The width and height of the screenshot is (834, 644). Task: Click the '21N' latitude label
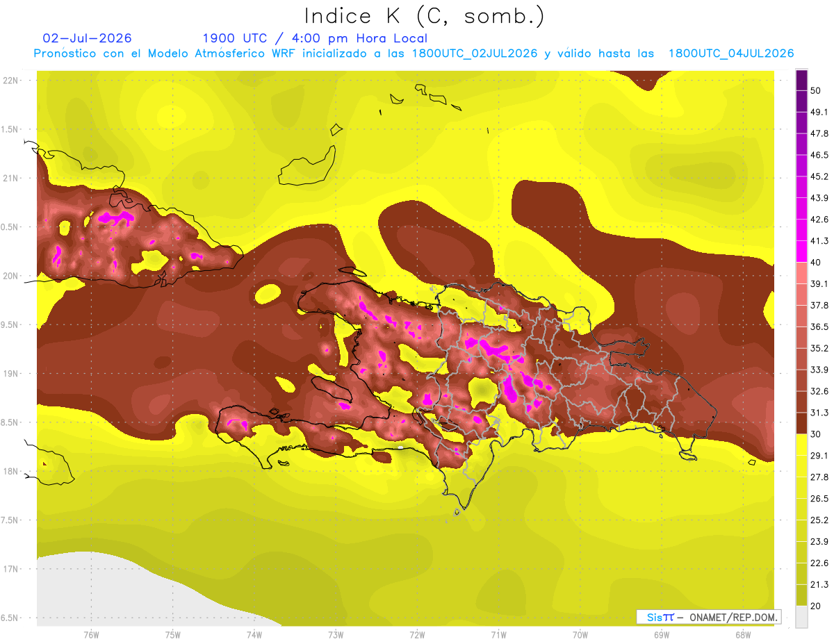11,178
